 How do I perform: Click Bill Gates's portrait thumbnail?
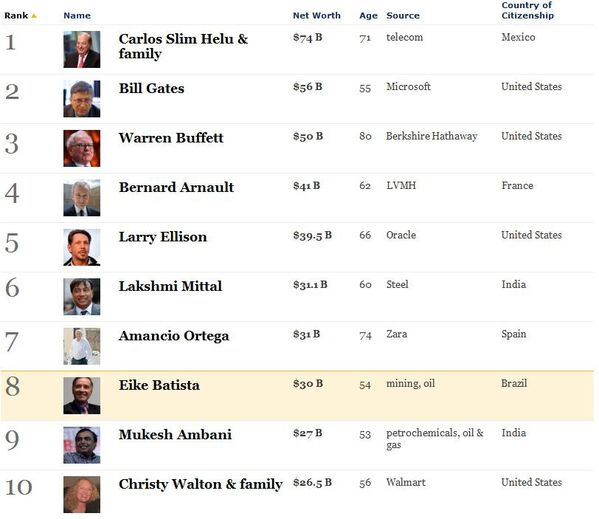82,99
